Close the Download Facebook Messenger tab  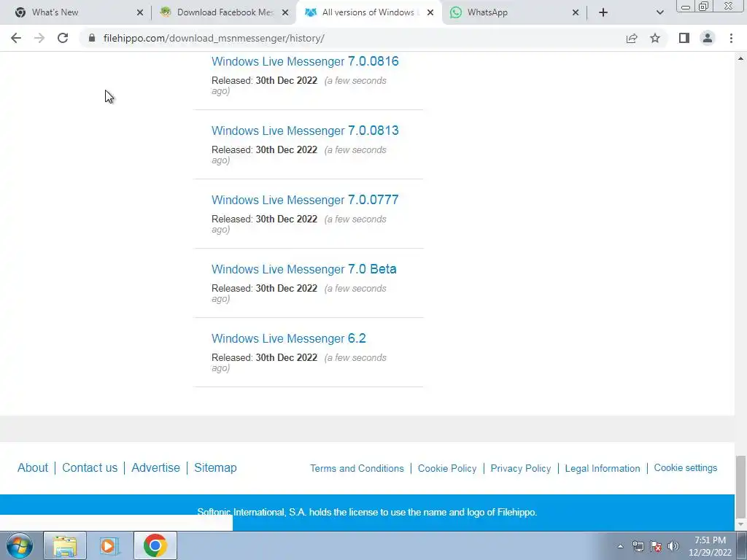[285, 12]
